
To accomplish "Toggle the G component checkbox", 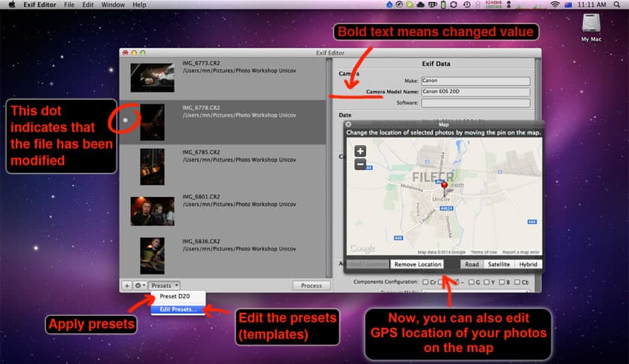I will click(x=471, y=282).
